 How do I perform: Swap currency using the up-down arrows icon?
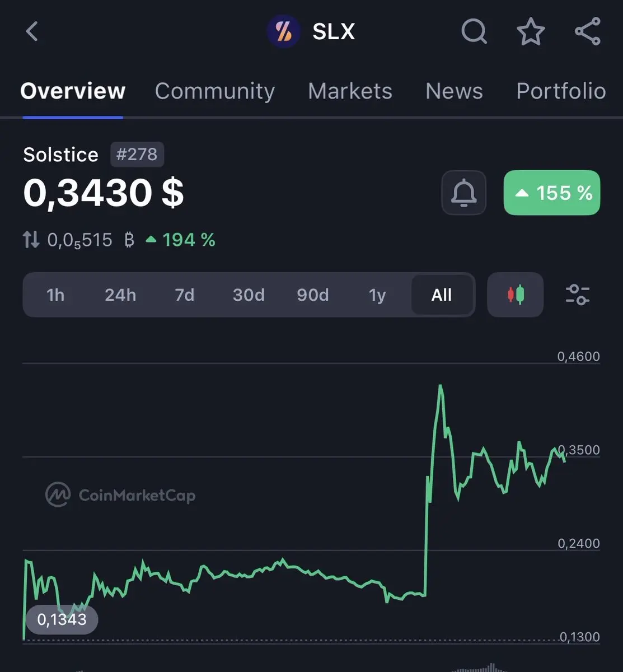31,240
